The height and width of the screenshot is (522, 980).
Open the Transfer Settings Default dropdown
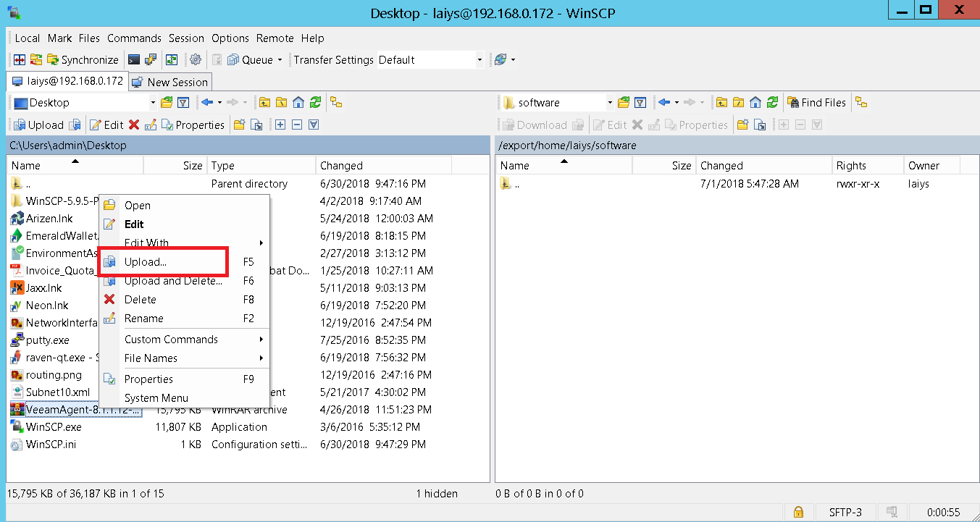pos(479,59)
